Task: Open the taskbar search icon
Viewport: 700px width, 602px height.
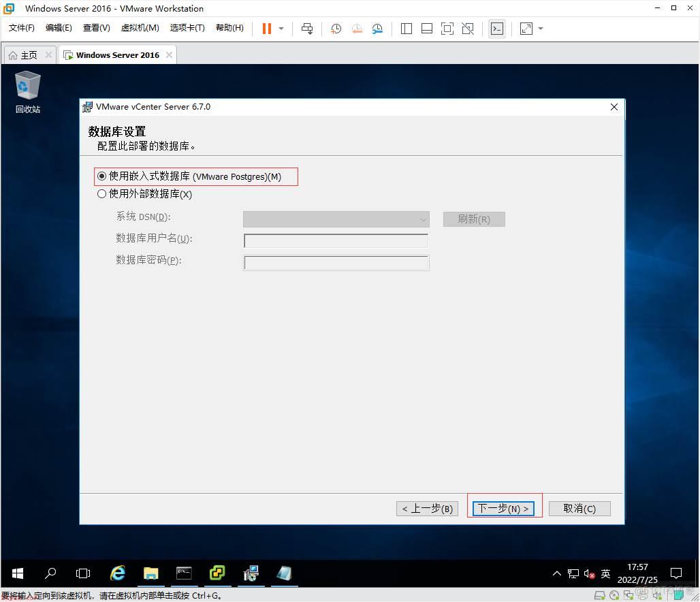Action: [50, 573]
